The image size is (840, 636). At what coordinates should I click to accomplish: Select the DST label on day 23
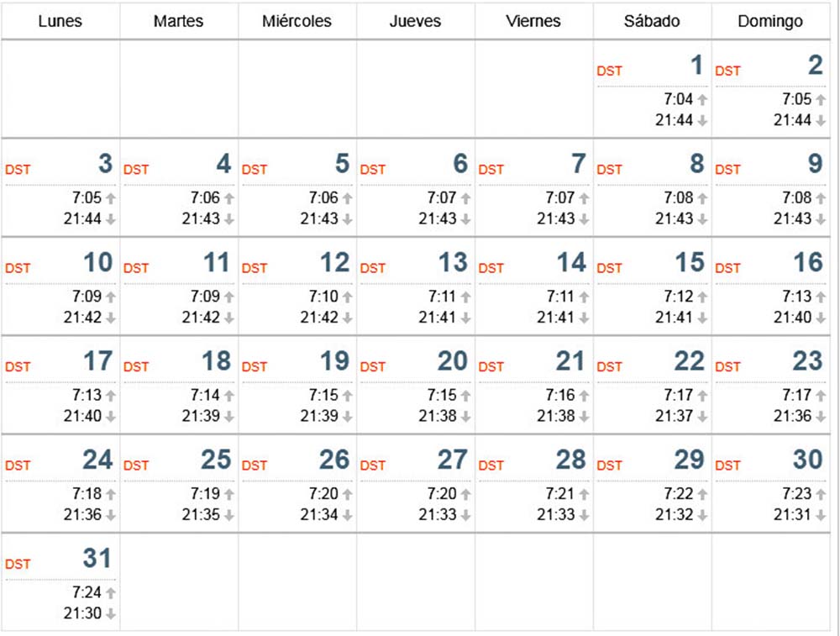727,367
